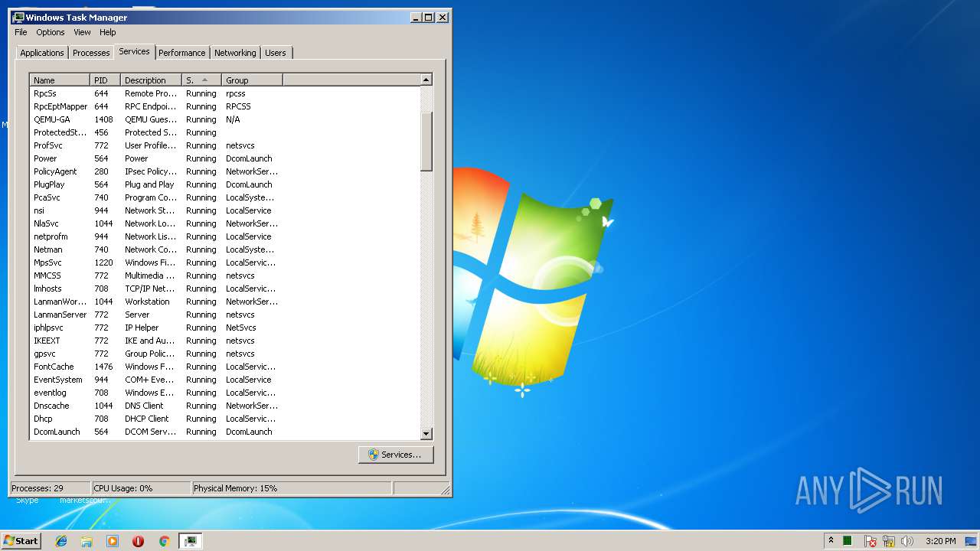The height and width of the screenshot is (551, 980).
Task: Select the Power service row
Action: click(225, 158)
